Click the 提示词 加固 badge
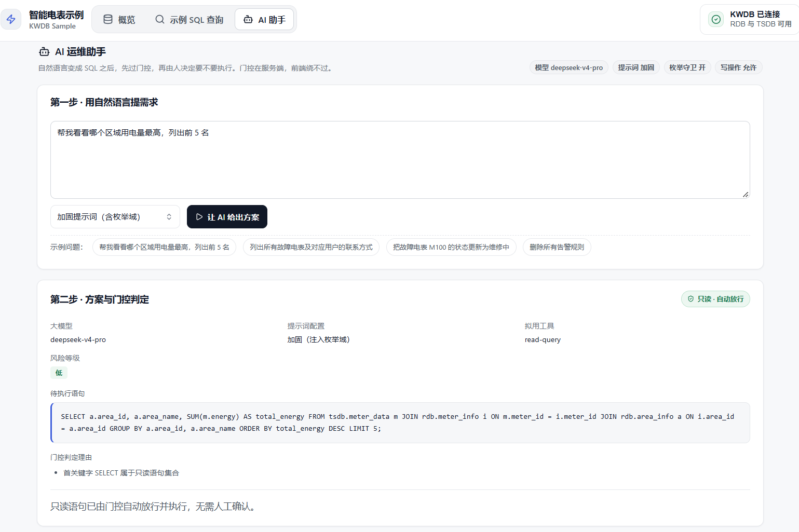The height and width of the screenshot is (532, 799). tap(636, 67)
